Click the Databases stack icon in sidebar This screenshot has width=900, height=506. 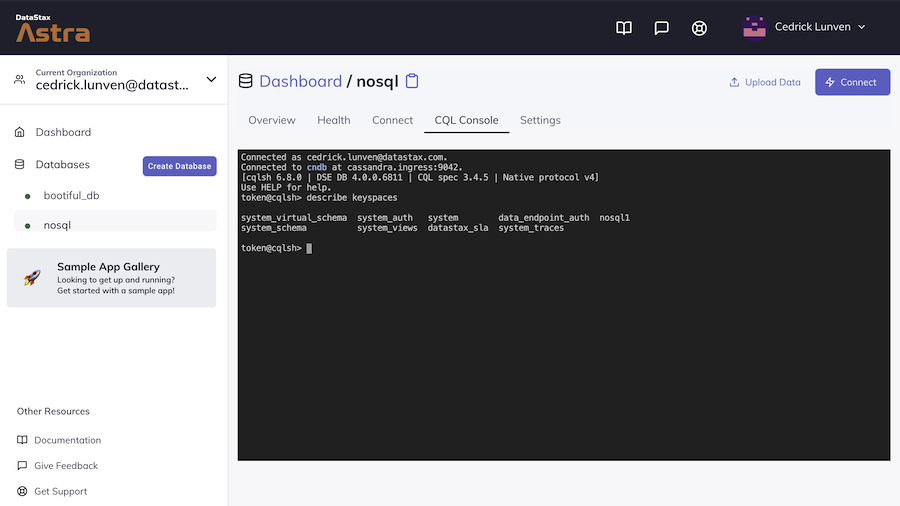20,165
